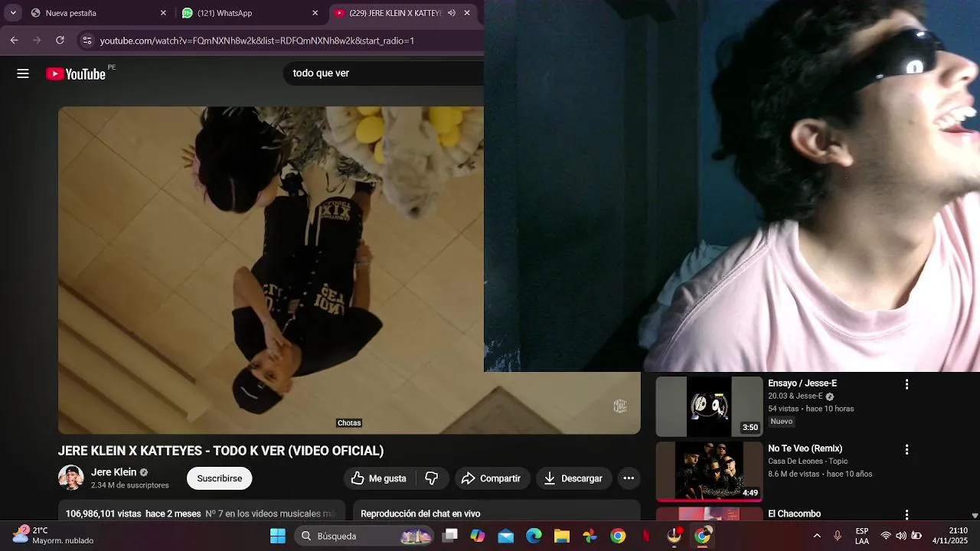Share the video with Compartir

pos(491,478)
